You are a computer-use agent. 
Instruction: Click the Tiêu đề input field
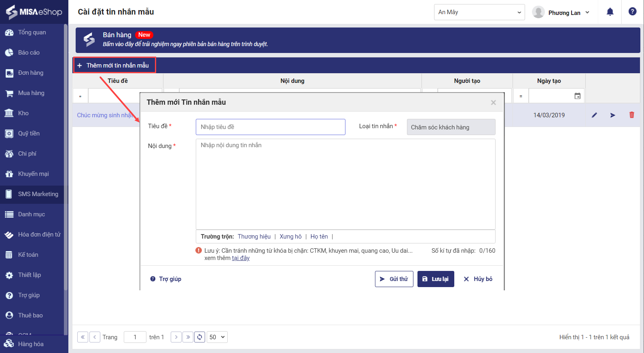270,127
